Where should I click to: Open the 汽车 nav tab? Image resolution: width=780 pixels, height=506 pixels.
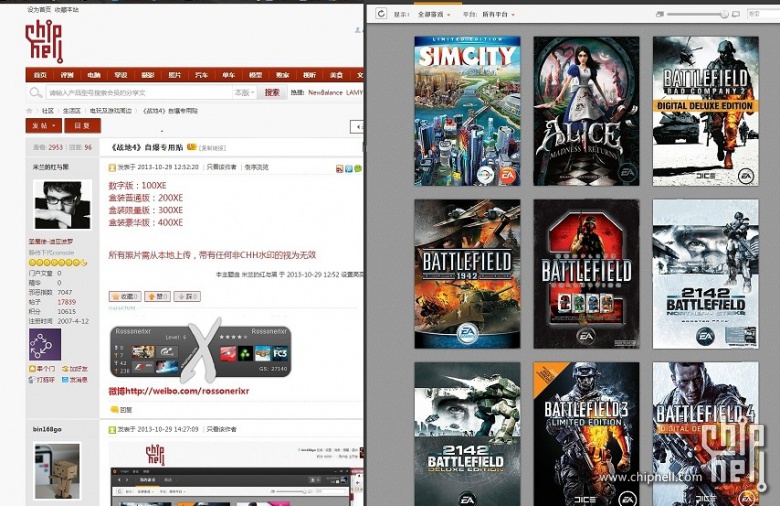[201, 75]
